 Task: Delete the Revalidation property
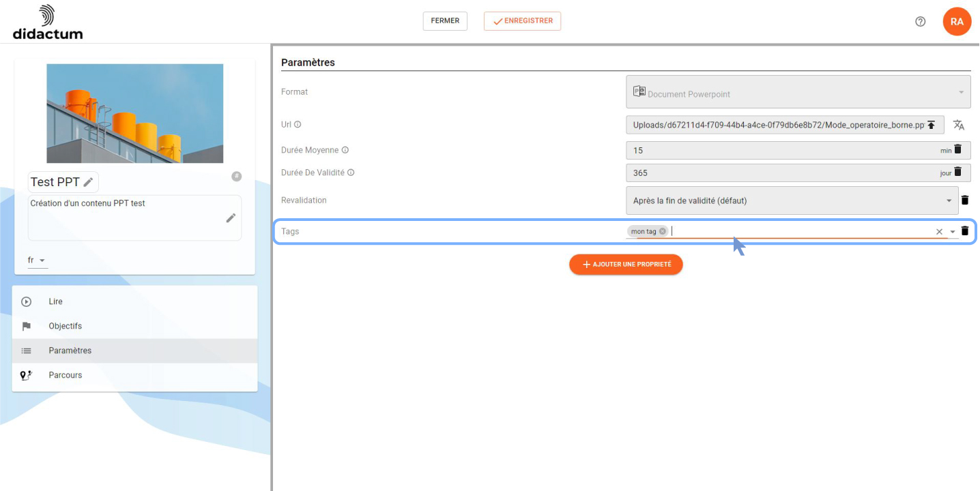tap(965, 200)
